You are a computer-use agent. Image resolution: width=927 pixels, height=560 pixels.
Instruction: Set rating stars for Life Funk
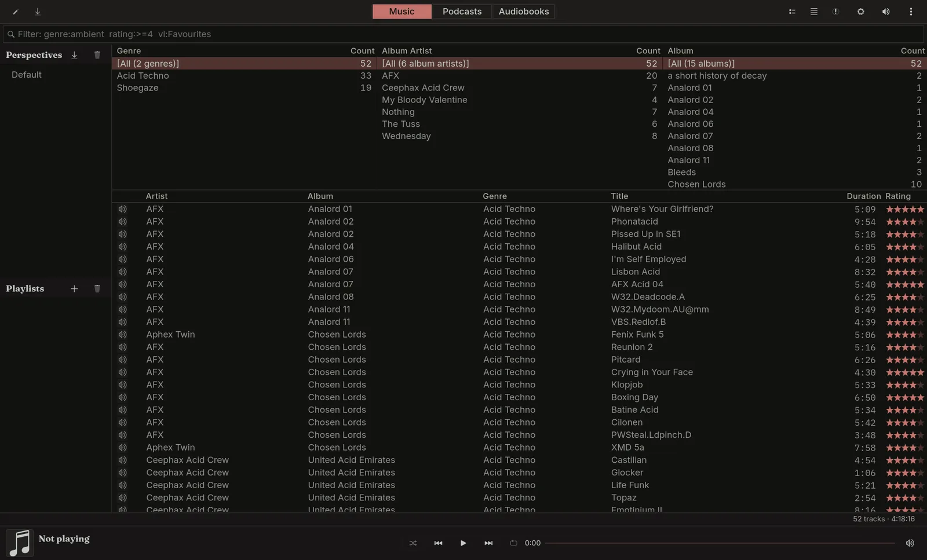click(905, 485)
